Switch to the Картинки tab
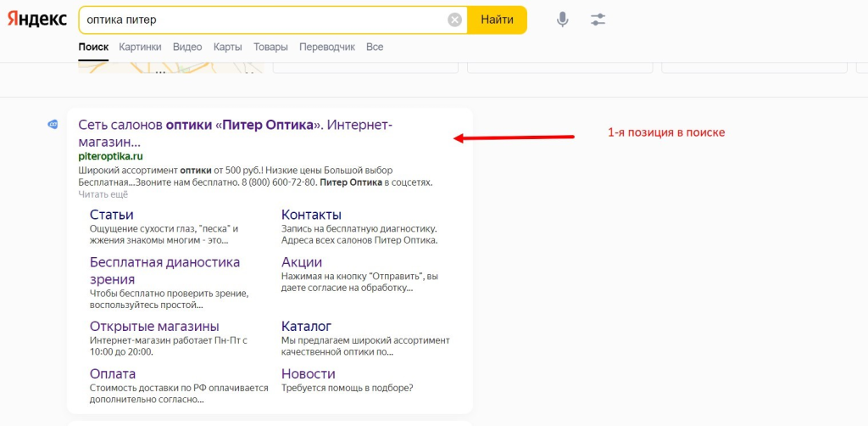Screen dimensions: 868x426 140,47
